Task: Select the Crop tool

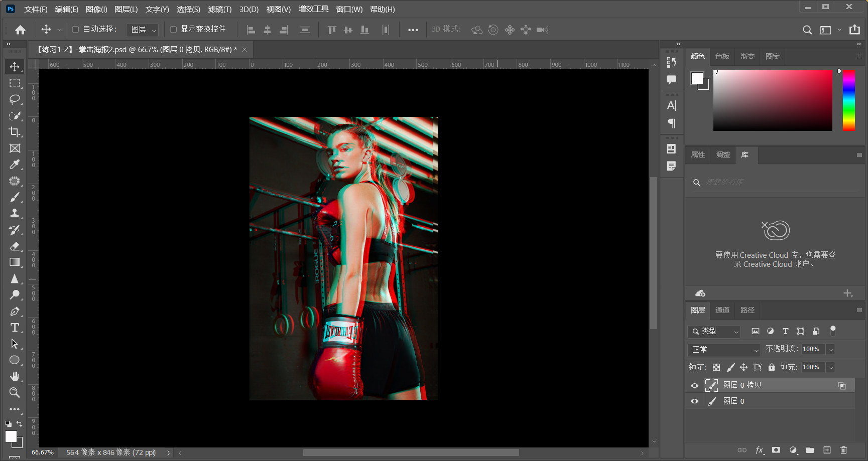Action: coord(15,132)
